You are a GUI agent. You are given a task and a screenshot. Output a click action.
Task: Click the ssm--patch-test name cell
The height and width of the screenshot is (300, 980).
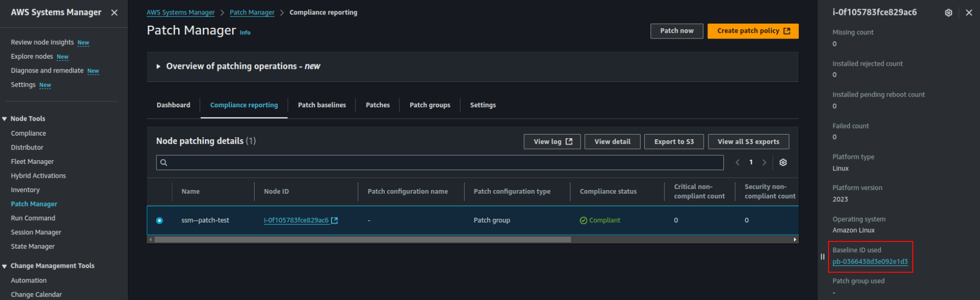pyautogui.click(x=205, y=220)
